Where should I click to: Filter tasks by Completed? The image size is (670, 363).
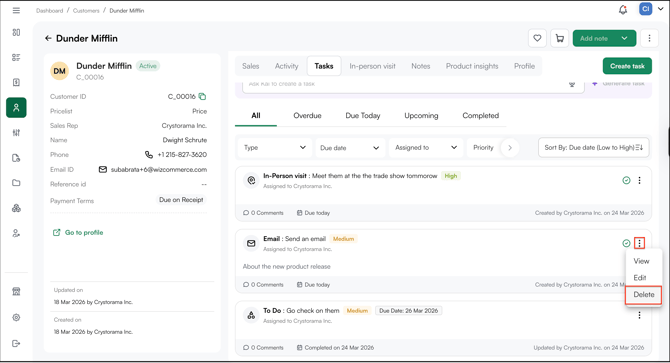(x=480, y=116)
